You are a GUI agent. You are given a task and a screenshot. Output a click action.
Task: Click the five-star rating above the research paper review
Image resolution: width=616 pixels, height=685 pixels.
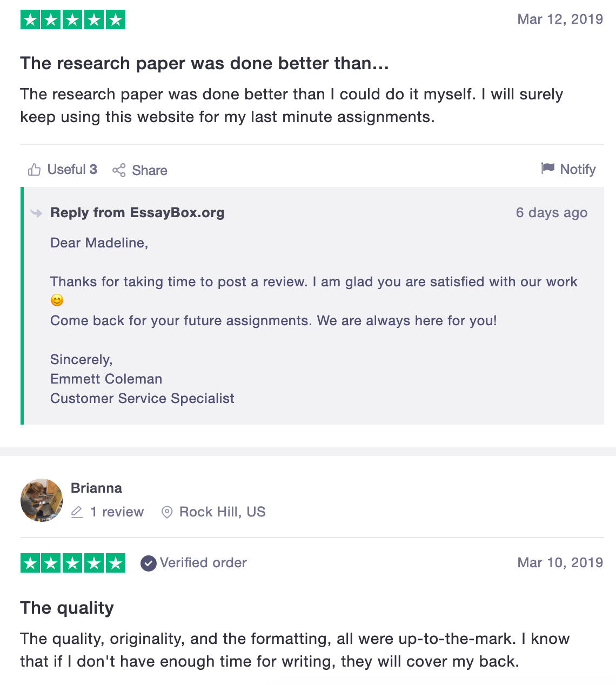point(73,20)
